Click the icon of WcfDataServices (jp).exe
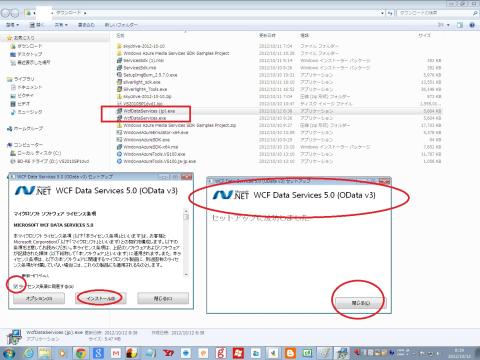The width and height of the screenshot is (480, 360). pos(119,111)
